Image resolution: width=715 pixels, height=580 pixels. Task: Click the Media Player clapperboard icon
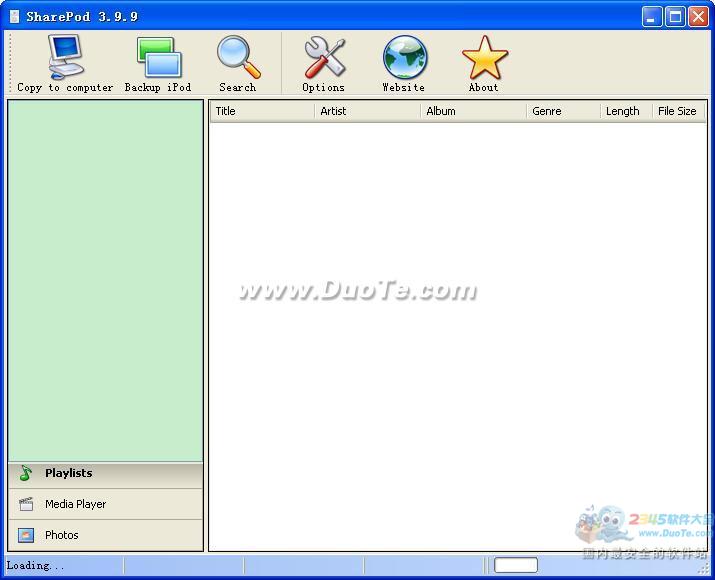click(x=26, y=504)
